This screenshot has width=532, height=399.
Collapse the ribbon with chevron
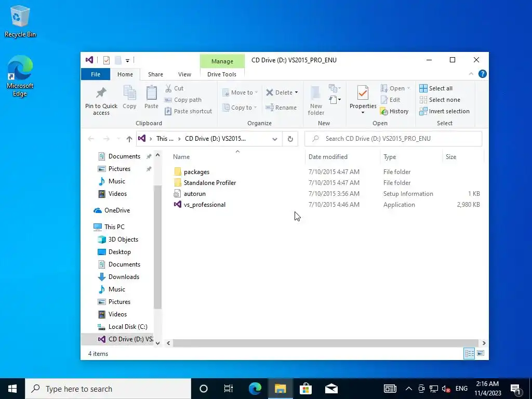coord(471,74)
